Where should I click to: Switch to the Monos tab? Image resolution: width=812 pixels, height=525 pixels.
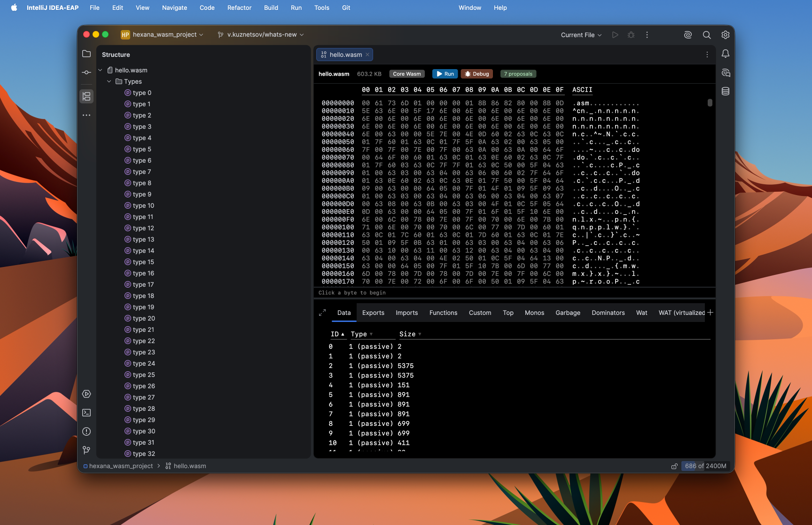point(534,313)
